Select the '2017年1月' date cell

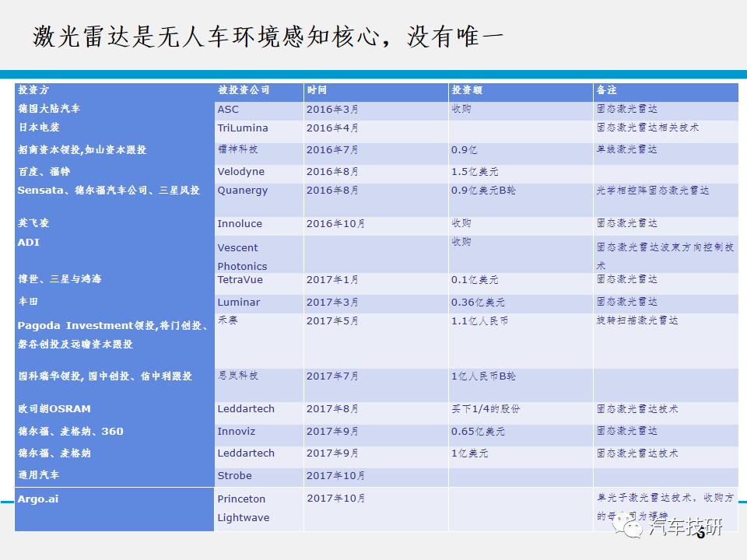tap(376, 283)
